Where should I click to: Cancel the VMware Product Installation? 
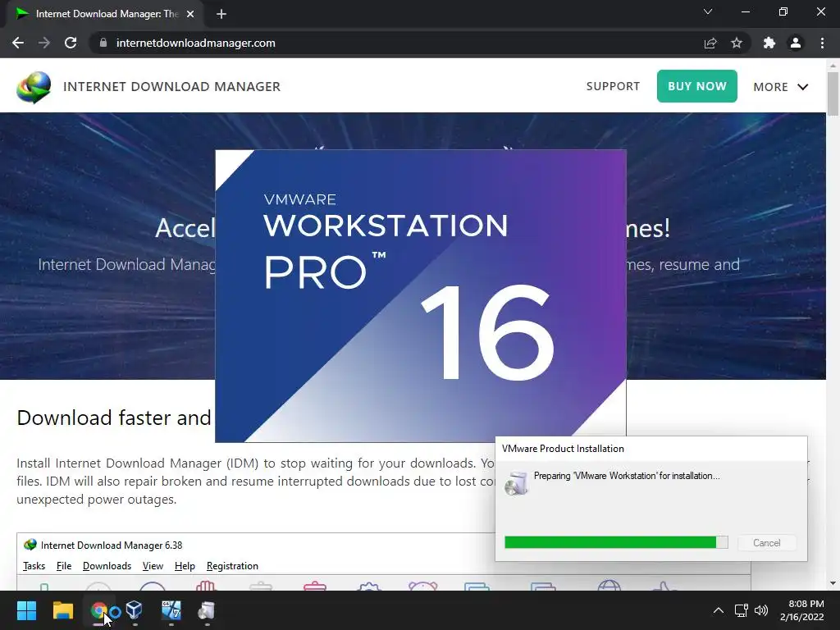pos(767,543)
